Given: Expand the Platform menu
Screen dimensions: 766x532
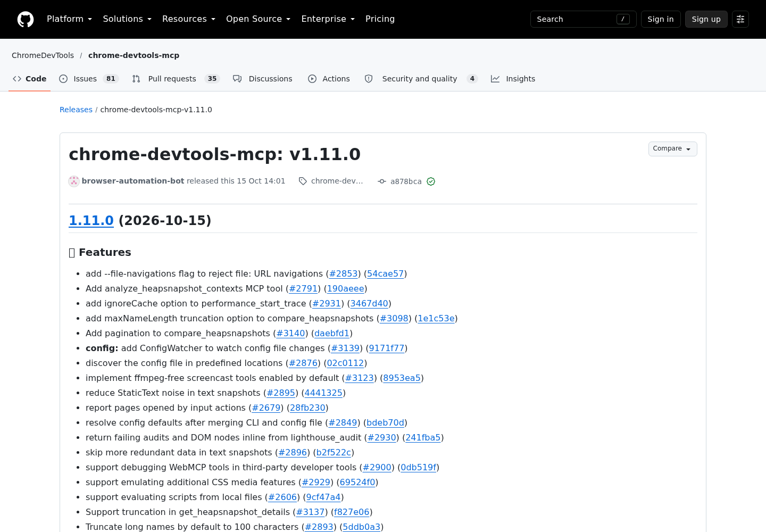Looking at the screenshot, I should click(x=69, y=19).
